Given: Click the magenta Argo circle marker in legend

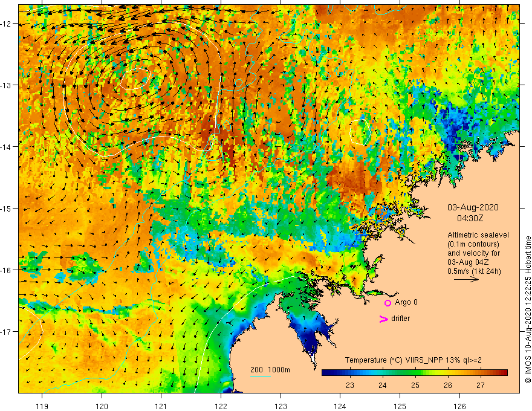Looking at the screenshot, I should 388,303.
